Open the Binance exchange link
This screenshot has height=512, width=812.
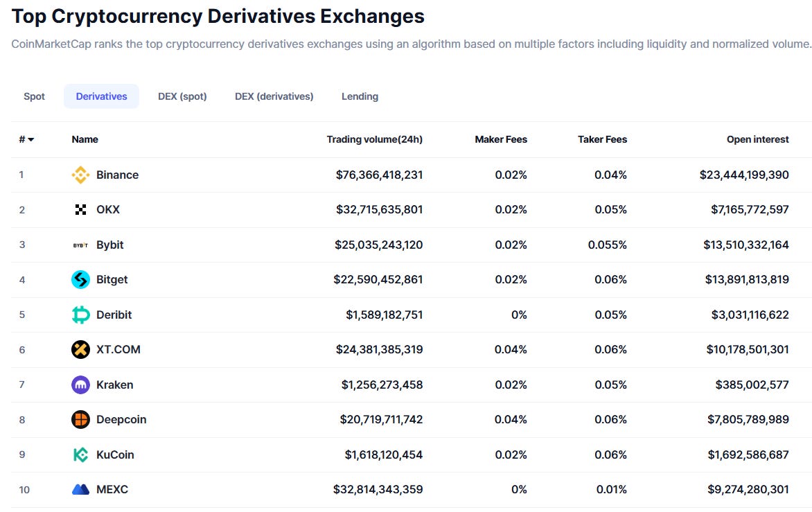pos(118,175)
